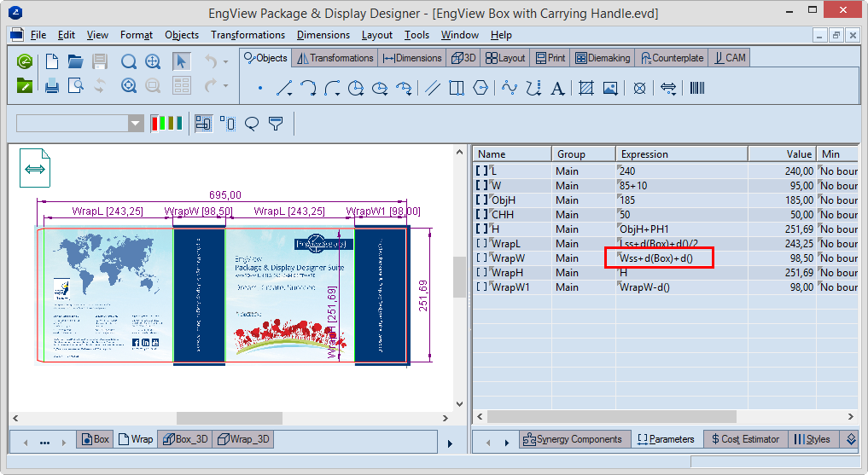Click the barcode tool icon
868x475 pixels.
pyautogui.click(x=697, y=88)
